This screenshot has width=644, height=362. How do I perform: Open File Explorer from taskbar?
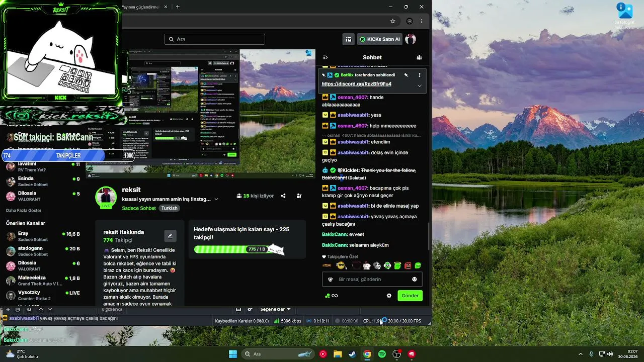[338, 354]
